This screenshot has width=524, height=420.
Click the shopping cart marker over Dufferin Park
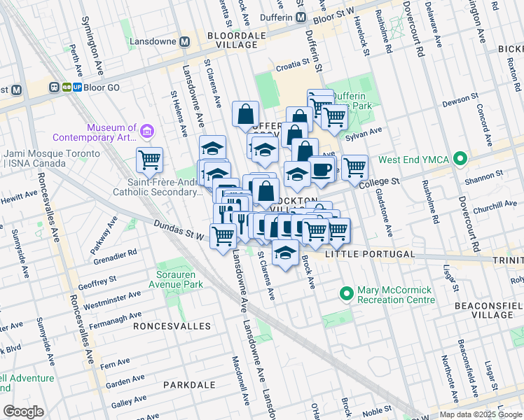[x=334, y=118]
